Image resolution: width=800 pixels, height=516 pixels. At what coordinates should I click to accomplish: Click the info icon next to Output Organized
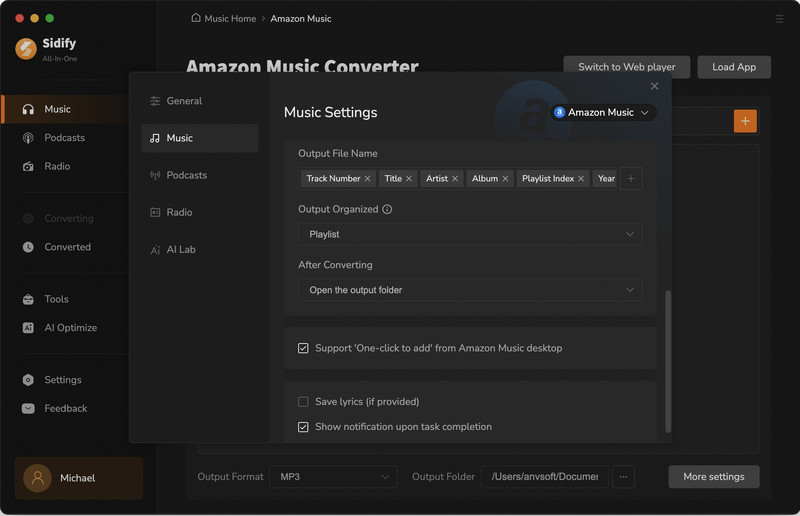387,209
